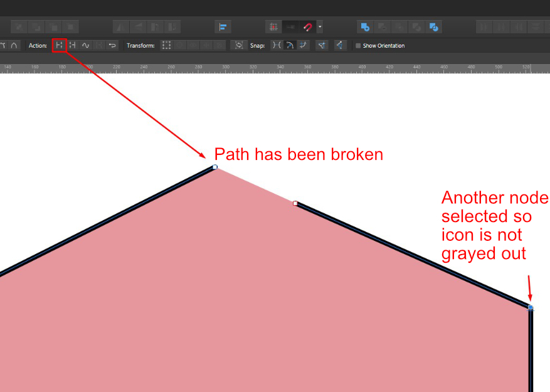Screen dimensions: 550x392
Task: Toggle Force Pixel Alignment grid icon
Action: 273,27
